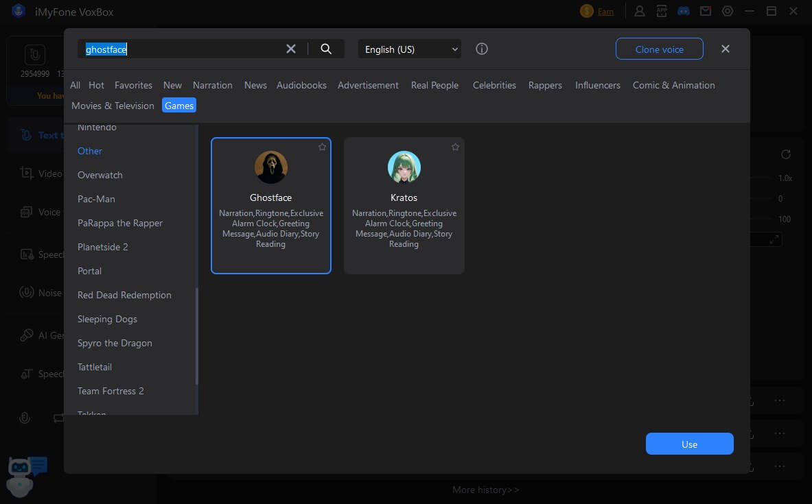
Task: Open the Comic & Animation category tab
Action: click(x=674, y=85)
